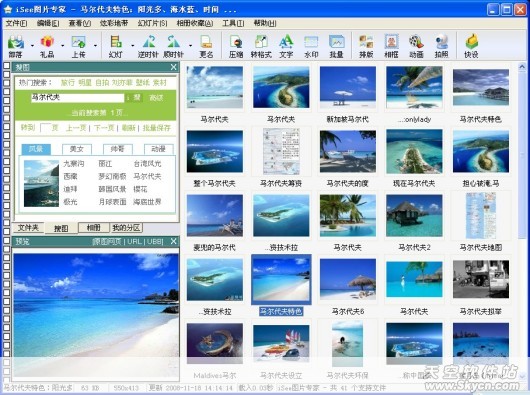The width and height of the screenshot is (530, 395).
Task: Select thumbnail labeled 整个马尔代夫
Action: 215,151
